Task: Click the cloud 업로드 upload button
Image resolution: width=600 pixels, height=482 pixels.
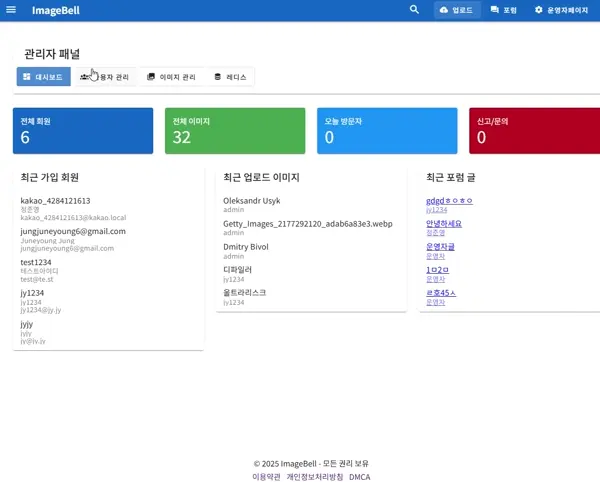Action: pos(456,10)
